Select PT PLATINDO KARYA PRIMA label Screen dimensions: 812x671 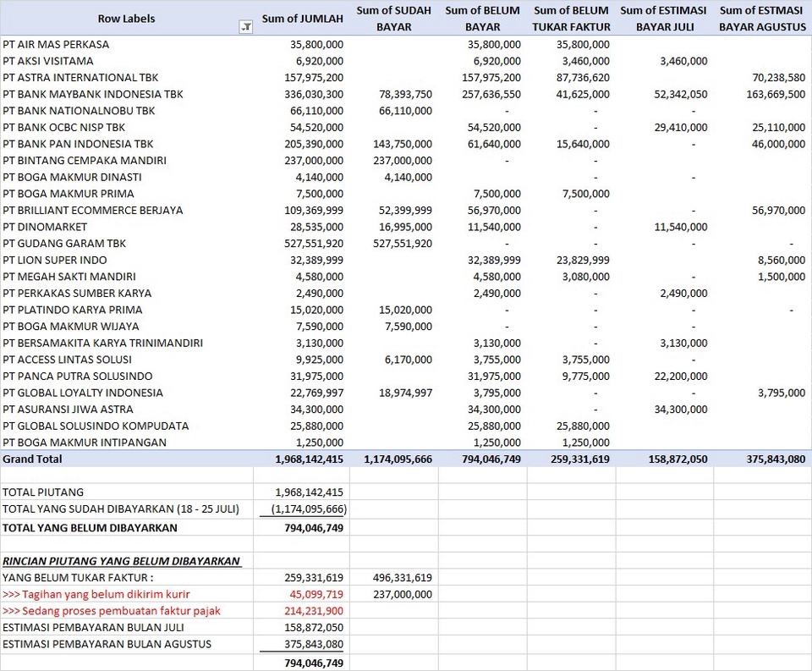[x=73, y=310]
